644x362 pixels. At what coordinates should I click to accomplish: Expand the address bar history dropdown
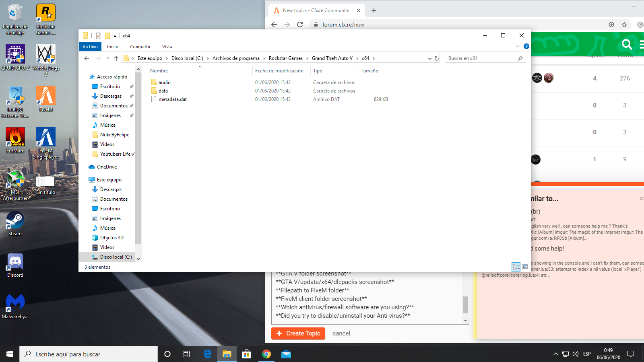[x=430, y=58]
